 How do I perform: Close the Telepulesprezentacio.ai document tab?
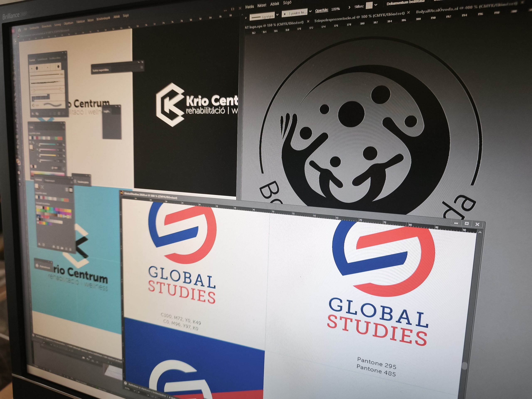[408, 12]
